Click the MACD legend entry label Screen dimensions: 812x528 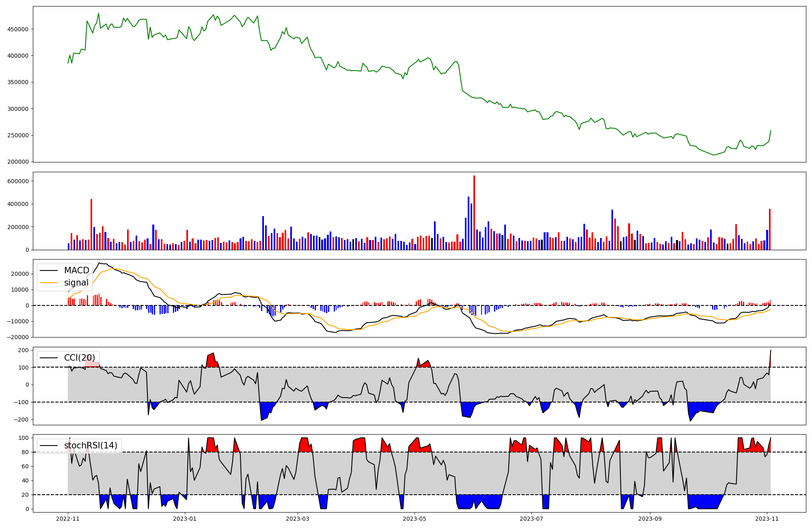click(76, 270)
